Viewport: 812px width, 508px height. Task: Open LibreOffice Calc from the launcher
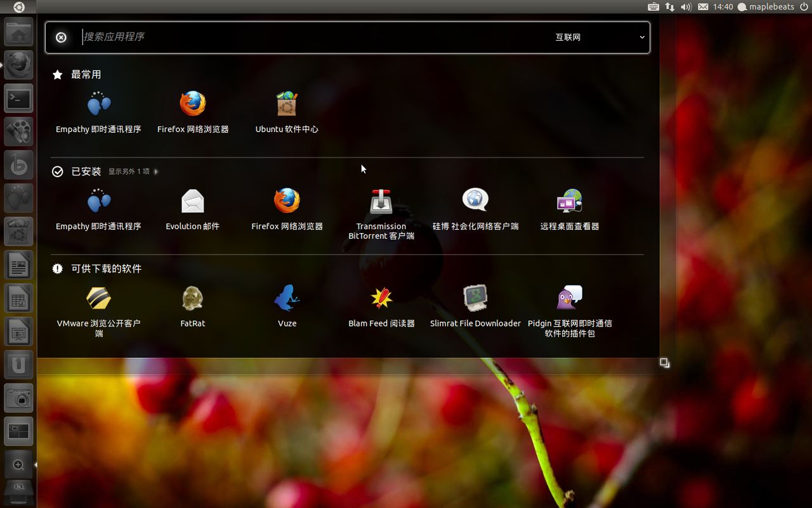18,298
